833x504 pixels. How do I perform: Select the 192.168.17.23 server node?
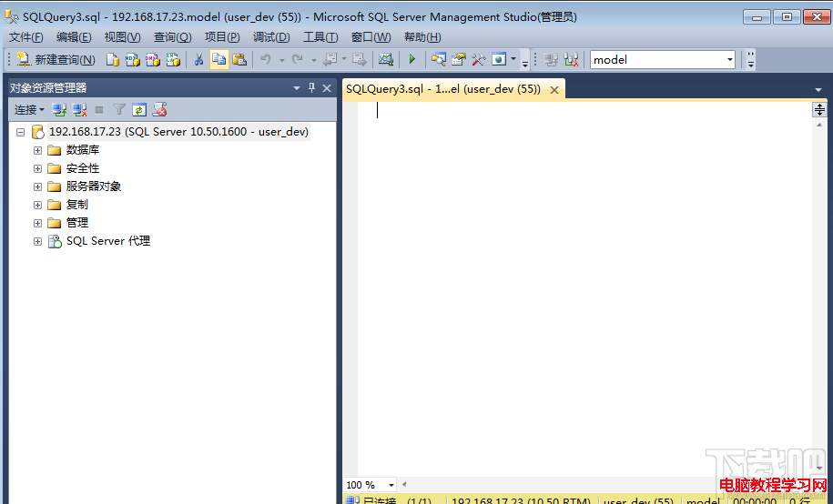(x=178, y=132)
